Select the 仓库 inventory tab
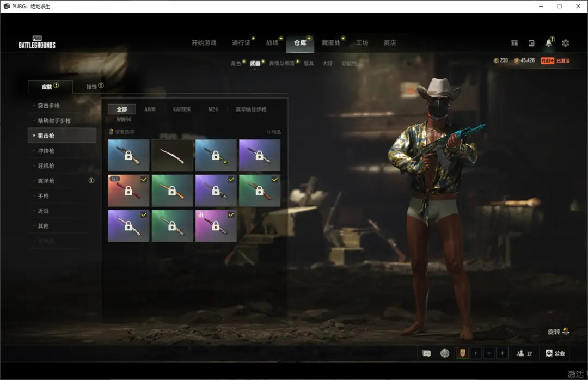 click(x=300, y=43)
